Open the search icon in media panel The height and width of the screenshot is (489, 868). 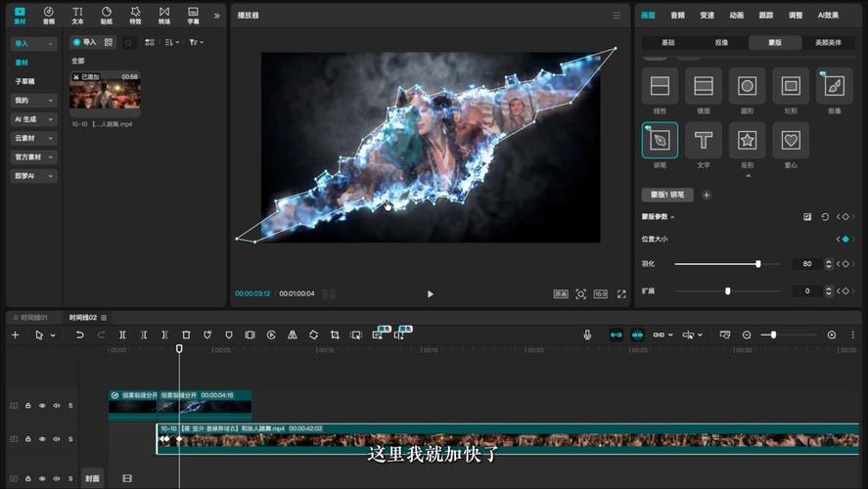click(128, 42)
